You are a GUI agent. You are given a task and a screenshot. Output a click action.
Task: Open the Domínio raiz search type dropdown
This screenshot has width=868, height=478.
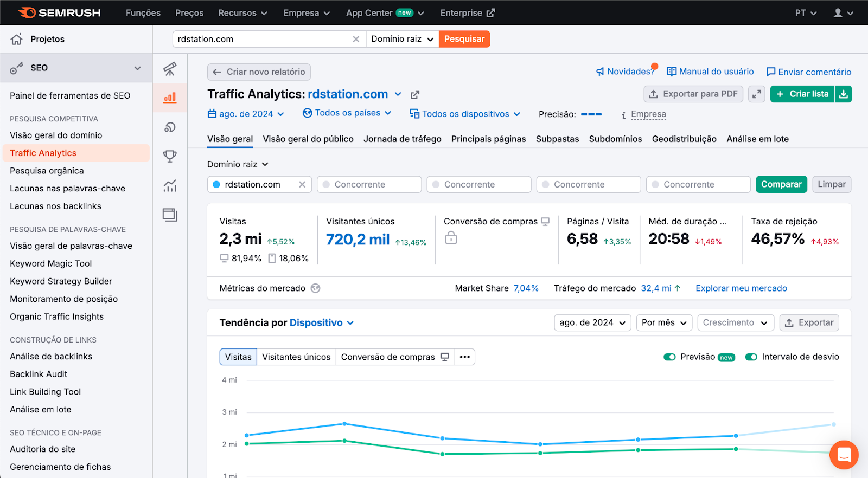tap(403, 39)
